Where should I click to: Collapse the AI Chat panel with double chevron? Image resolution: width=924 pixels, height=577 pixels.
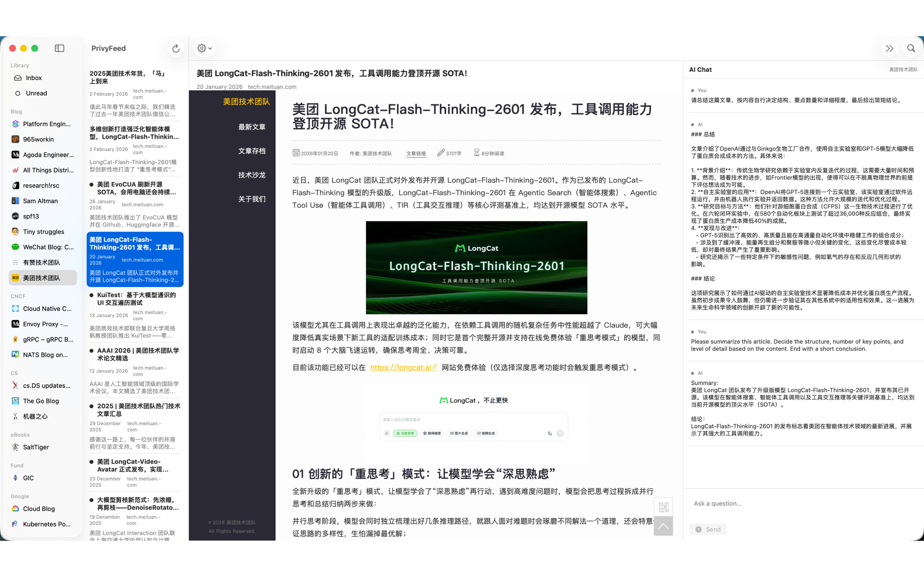[889, 48]
